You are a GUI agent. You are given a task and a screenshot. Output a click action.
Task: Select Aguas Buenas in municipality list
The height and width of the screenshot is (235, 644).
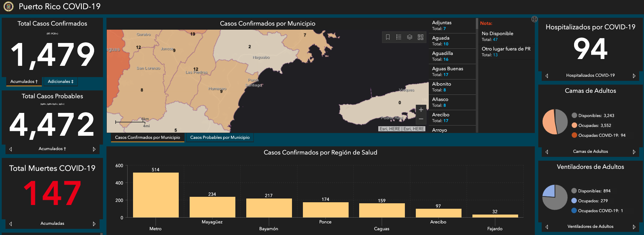click(x=452, y=72)
